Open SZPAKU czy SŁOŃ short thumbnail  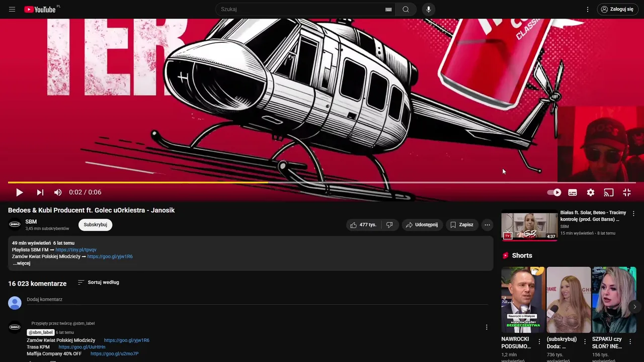[614, 300]
